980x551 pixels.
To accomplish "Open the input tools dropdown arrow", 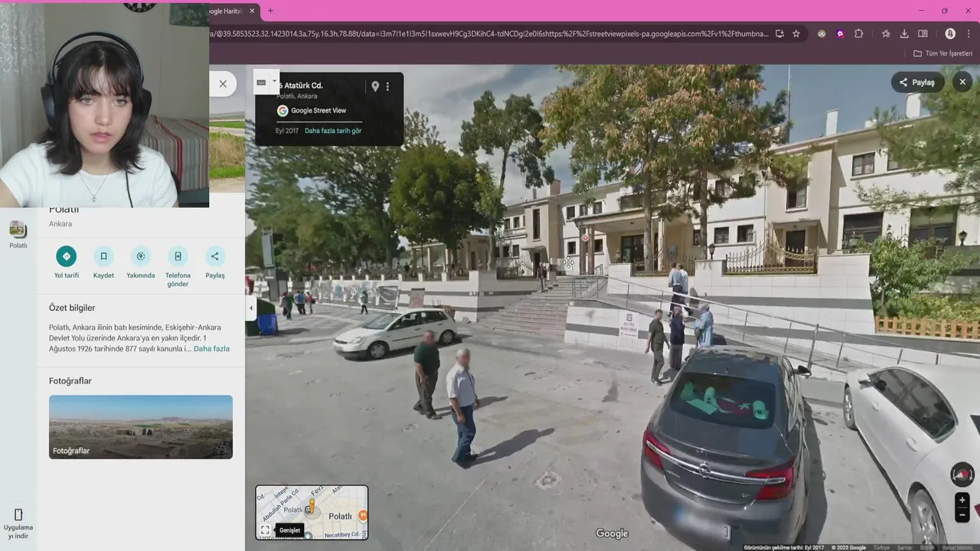I will point(274,82).
